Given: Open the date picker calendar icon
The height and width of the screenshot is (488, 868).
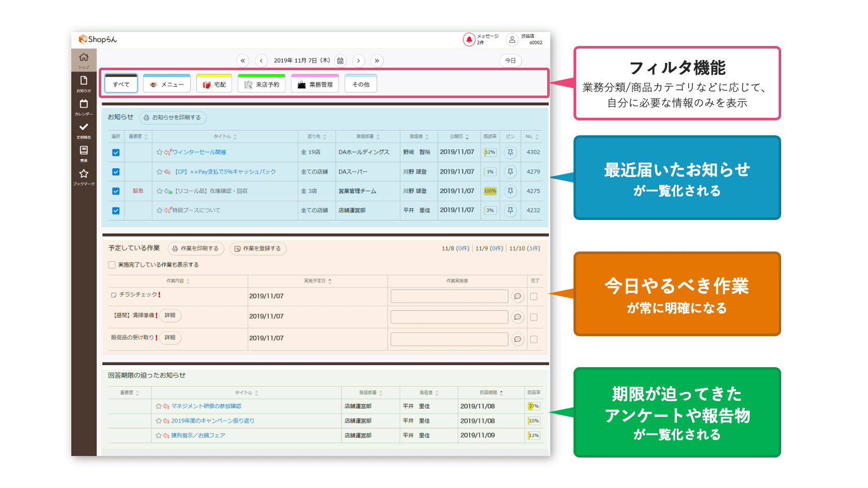Looking at the screenshot, I should pyautogui.click(x=340, y=60).
